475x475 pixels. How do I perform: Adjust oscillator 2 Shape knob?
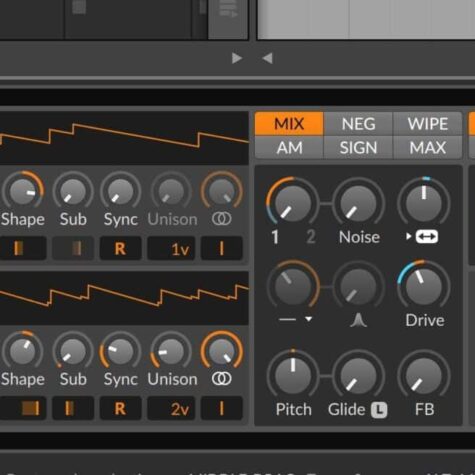[23, 351]
